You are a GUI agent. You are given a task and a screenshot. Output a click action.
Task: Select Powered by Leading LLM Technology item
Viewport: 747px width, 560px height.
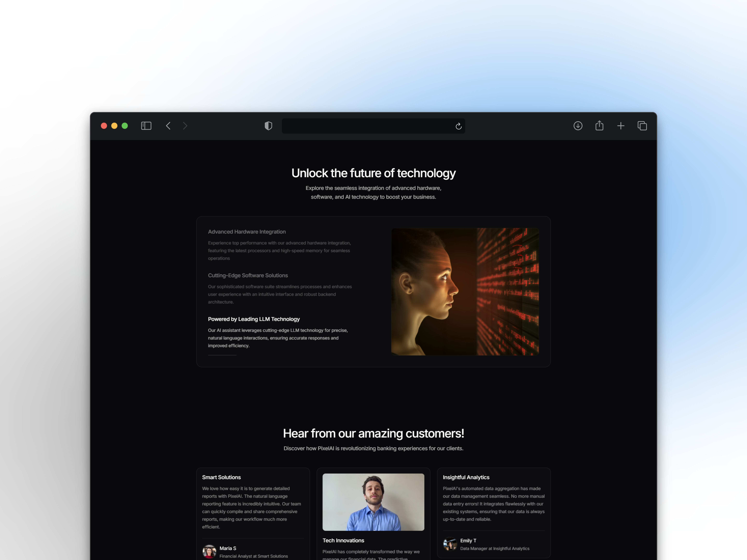[x=254, y=319]
